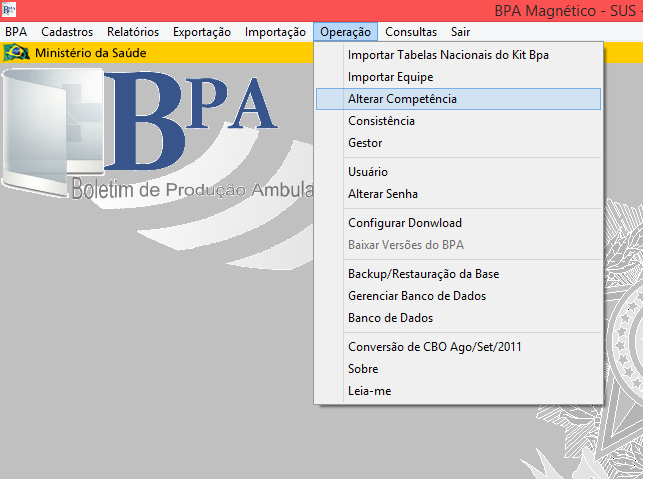This screenshot has width=646, height=479.
Task: Open the Consultas menu
Action: (x=411, y=32)
